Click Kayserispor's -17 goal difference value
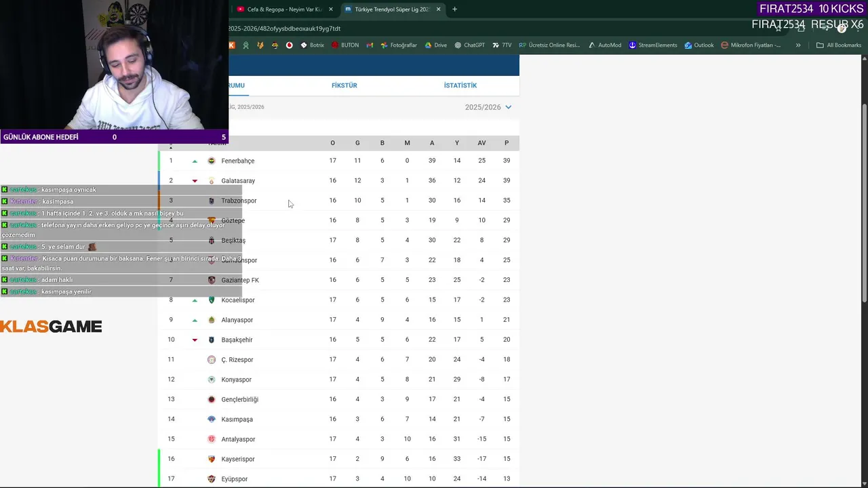Image resolution: width=868 pixels, height=488 pixels. 481,459
